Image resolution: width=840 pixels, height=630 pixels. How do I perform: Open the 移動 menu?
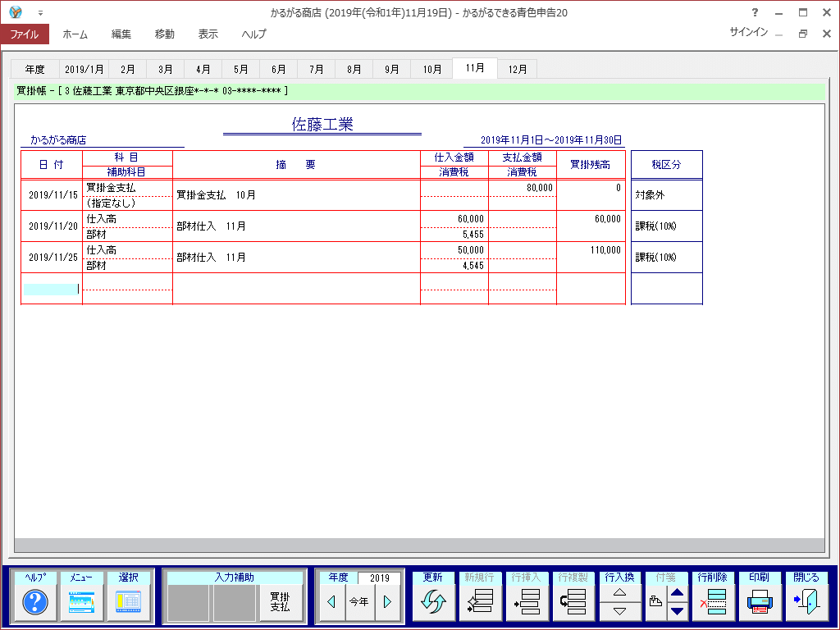164,34
